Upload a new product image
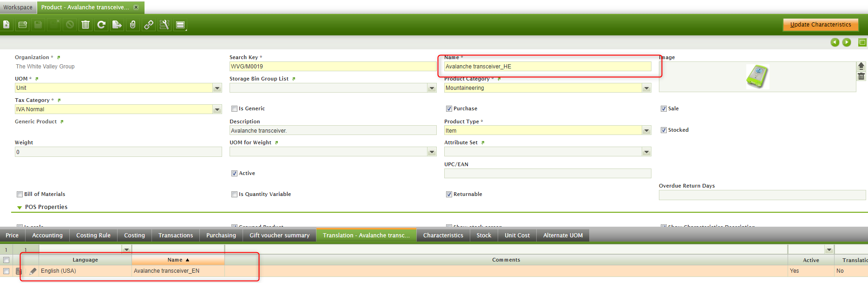This screenshot has height=283, width=868. (x=861, y=66)
